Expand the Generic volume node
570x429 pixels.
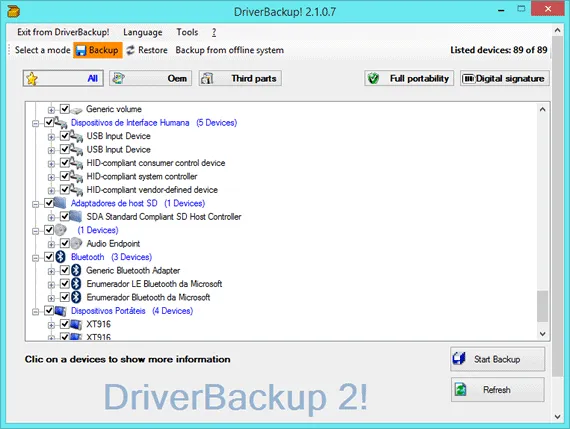click(51, 110)
